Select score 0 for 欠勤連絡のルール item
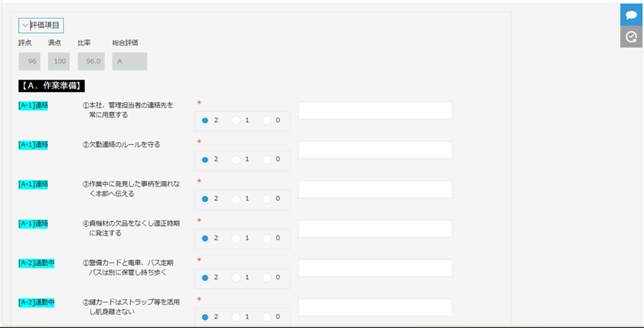 [x=267, y=159]
